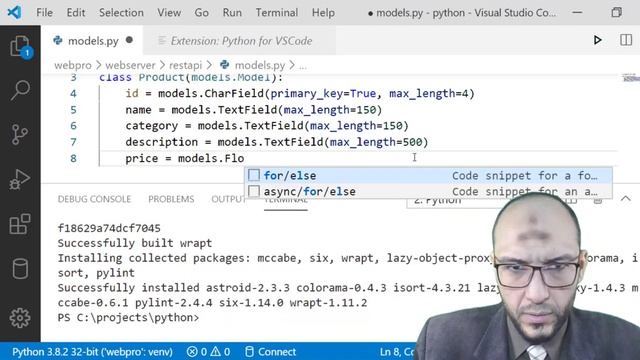This screenshot has width=640, height=360.
Task: Place cursor after 'models.Flo' on line 8
Action: pos(244,158)
